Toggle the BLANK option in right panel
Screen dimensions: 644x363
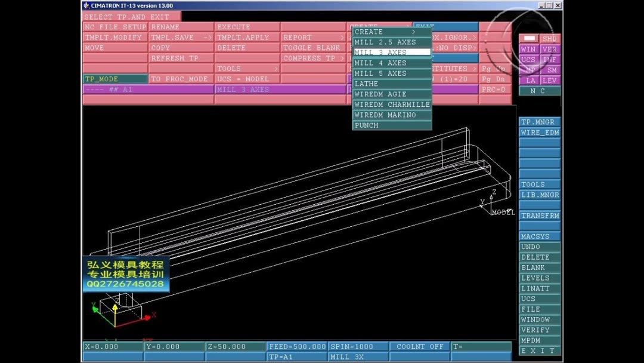pos(538,267)
